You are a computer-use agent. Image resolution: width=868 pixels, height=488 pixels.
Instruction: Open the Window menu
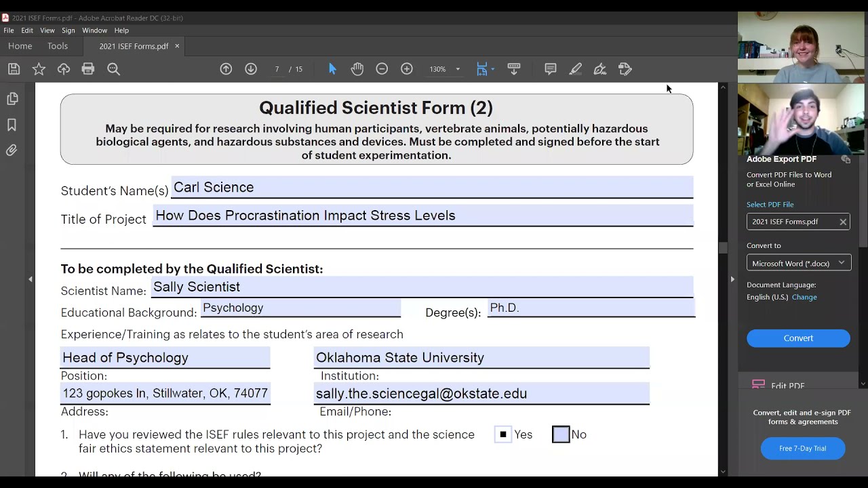point(94,30)
